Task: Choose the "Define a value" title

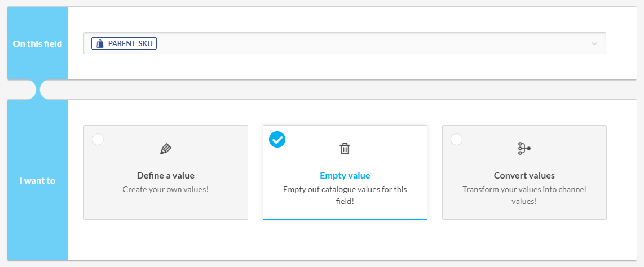Action: [x=166, y=175]
